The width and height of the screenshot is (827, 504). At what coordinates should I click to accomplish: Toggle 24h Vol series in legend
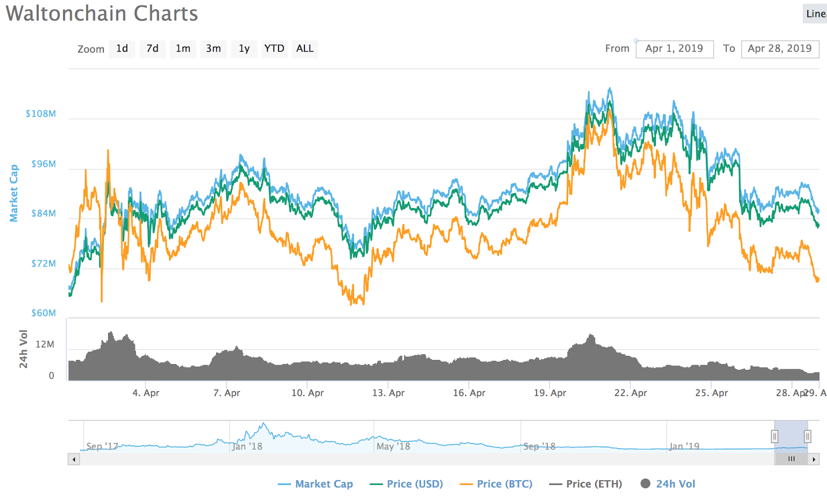[668, 484]
